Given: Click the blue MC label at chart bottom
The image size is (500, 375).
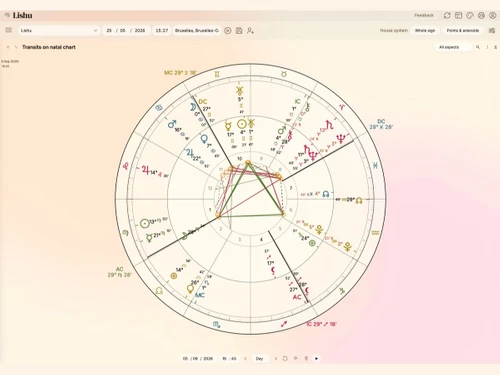Looking at the screenshot, I should click(200, 295).
